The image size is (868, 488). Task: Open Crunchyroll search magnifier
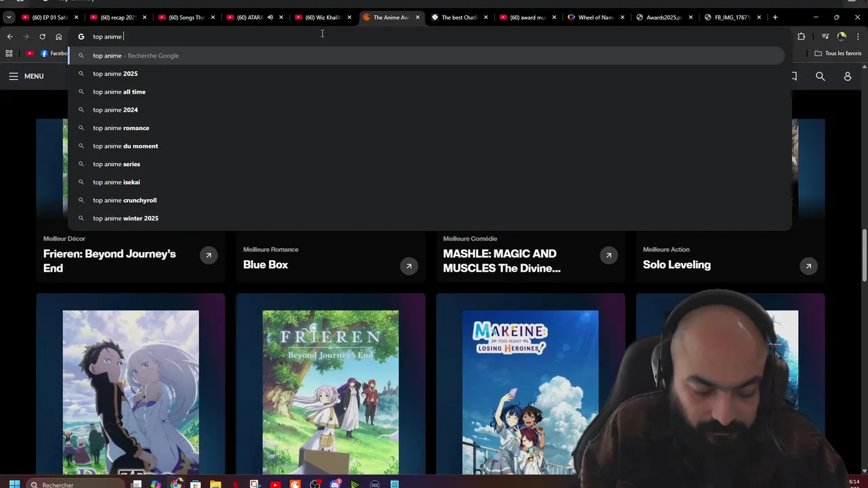821,77
